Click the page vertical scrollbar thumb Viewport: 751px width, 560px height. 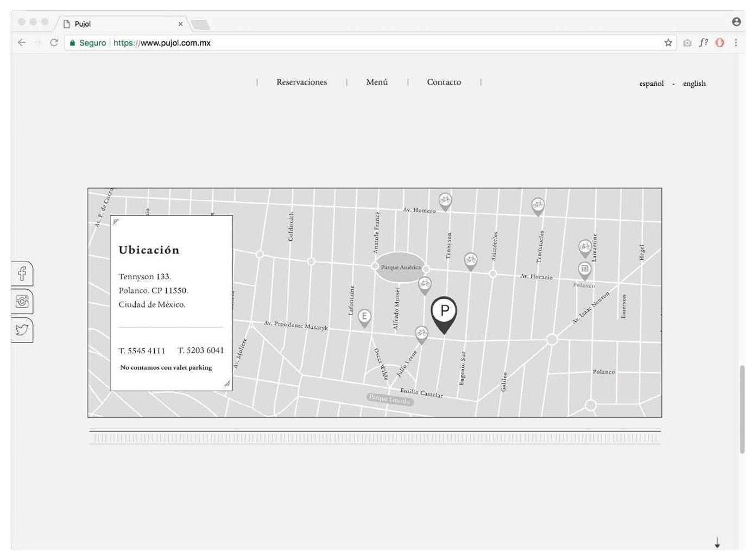[x=742, y=409]
